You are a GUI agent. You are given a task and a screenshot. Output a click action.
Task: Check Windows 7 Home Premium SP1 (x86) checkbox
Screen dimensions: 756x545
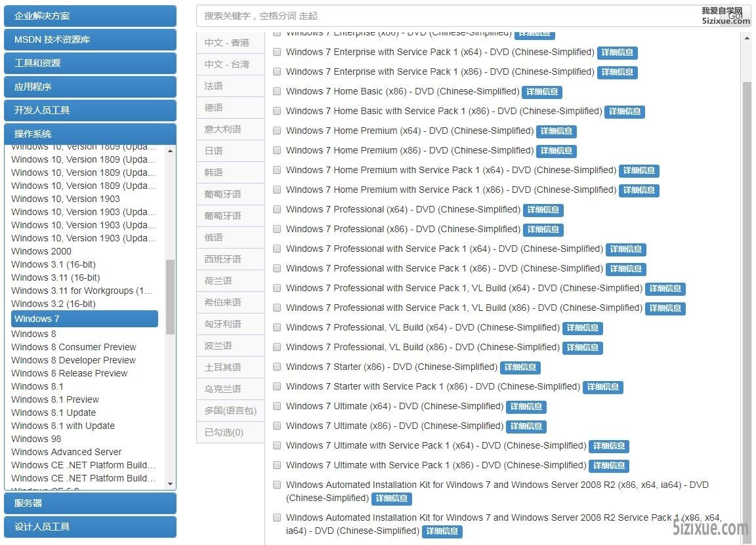point(277,190)
